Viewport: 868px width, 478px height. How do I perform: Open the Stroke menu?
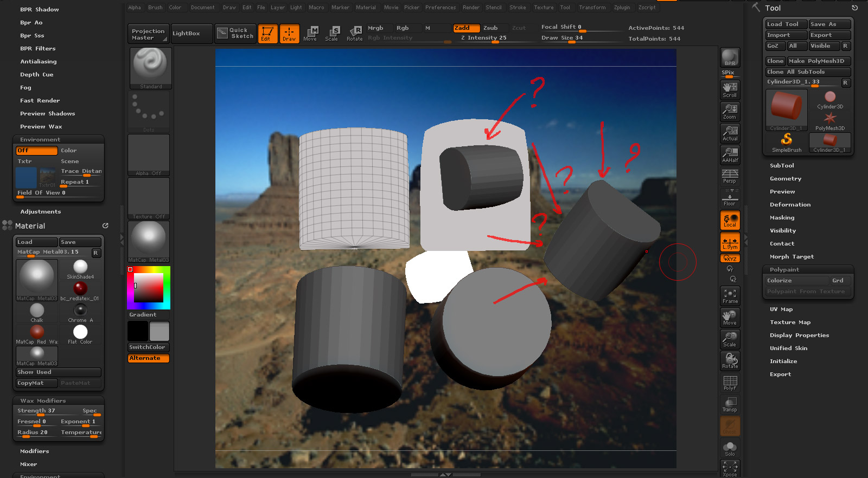click(518, 8)
